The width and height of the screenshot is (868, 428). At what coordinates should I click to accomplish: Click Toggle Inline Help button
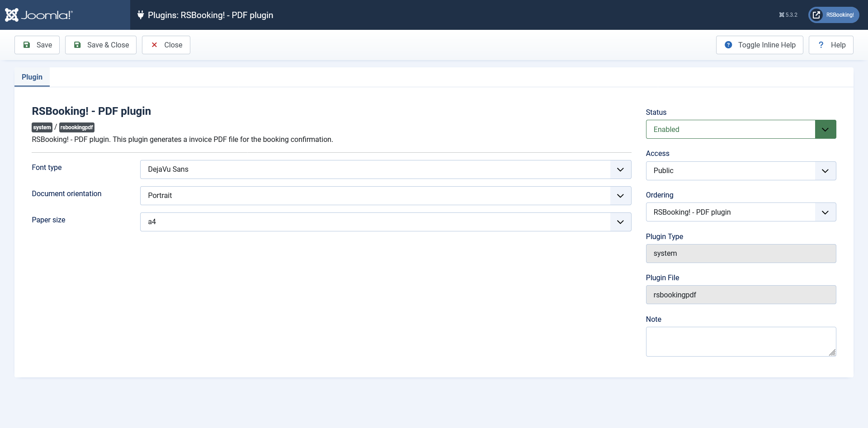click(759, 45)
